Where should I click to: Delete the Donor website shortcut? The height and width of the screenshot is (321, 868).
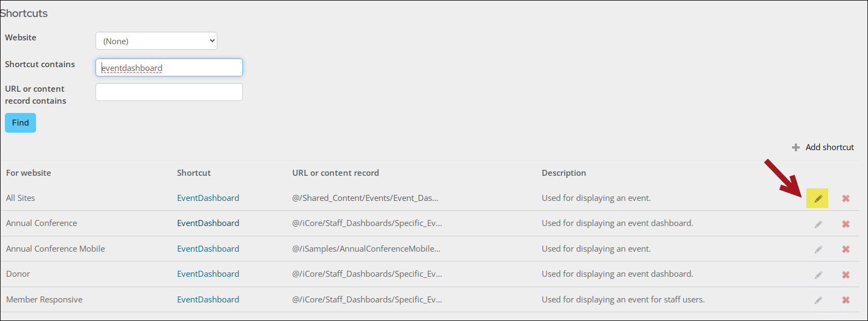point(846,275)
